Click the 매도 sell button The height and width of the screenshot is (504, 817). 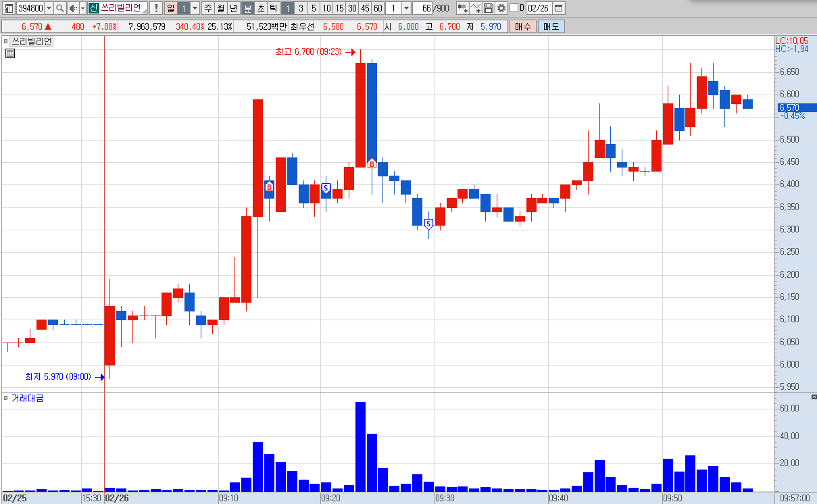551,26
